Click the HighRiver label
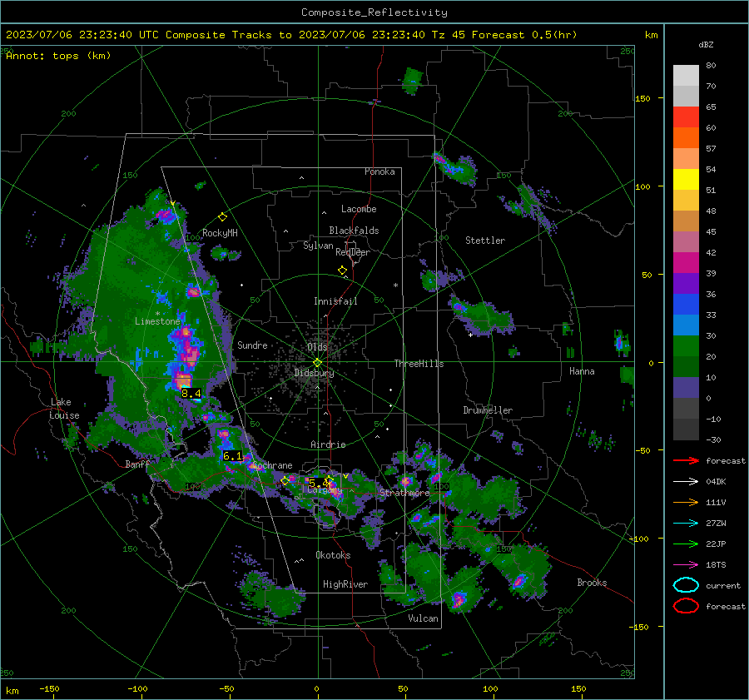The image size is (749, 700). 345,584
